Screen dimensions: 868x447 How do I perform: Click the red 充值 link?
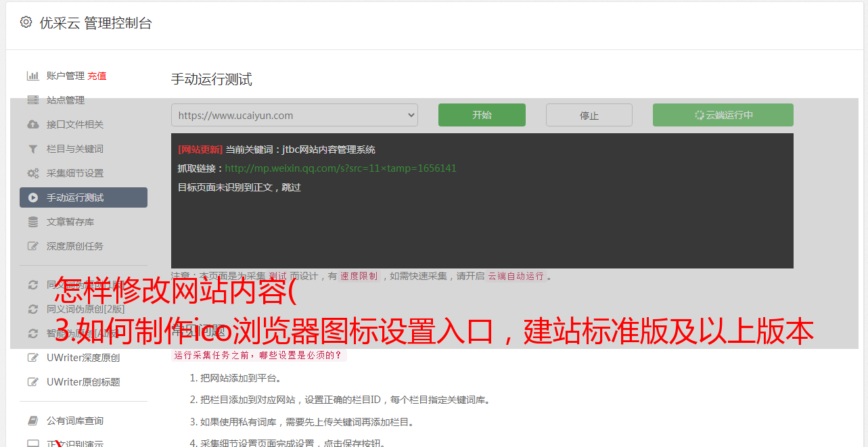point(97,76)
